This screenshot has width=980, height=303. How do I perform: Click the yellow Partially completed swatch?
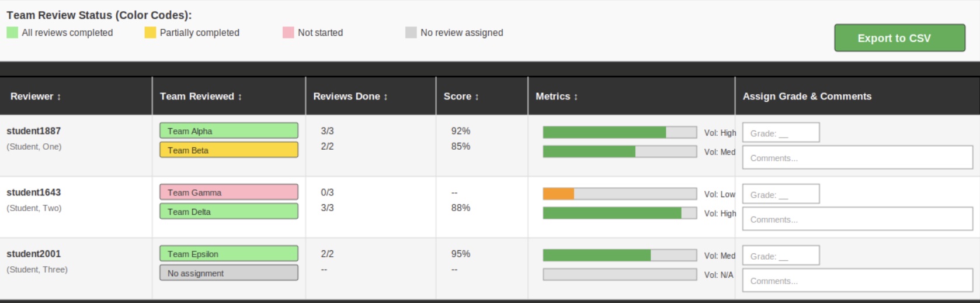pyautogui.click(x=150, y=33)
